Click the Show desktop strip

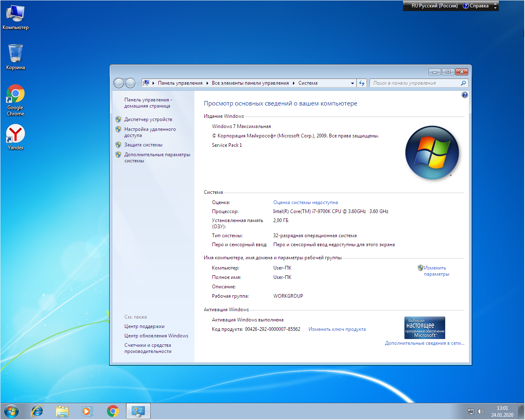[521, 411]
